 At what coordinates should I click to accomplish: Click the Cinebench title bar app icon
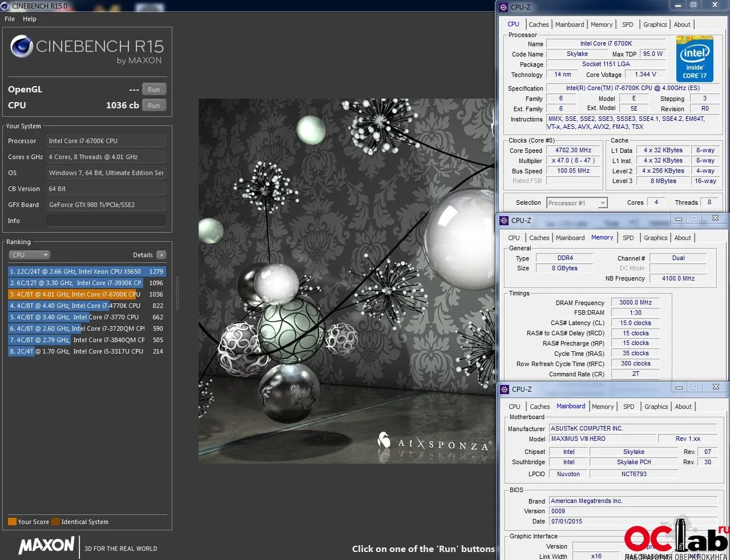5,6
